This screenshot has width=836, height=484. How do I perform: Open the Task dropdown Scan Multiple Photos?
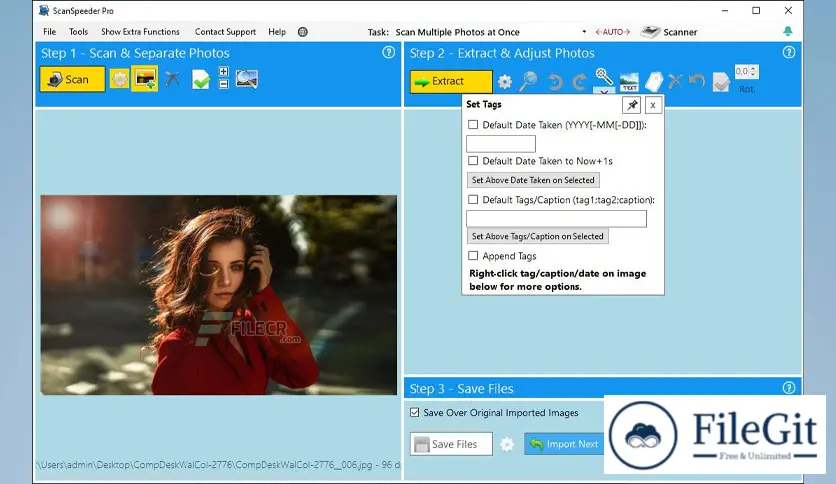(491, 32)
